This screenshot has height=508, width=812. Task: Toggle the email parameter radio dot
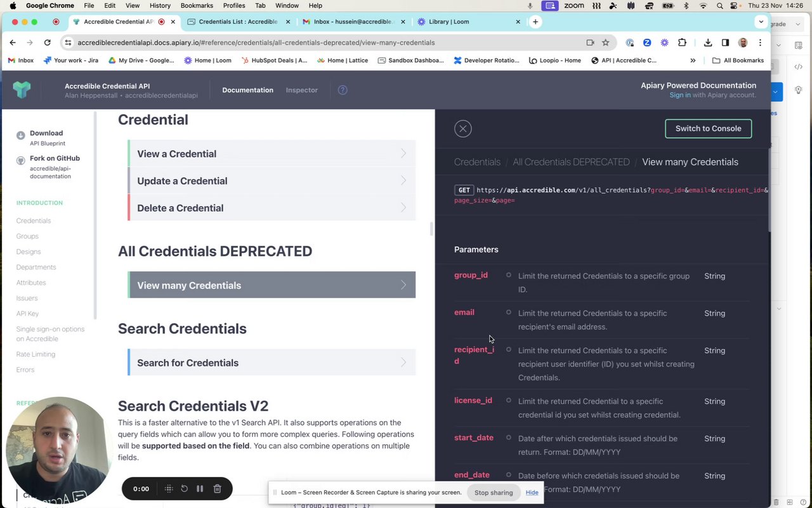pyautogui.click(x=508, y=312)
